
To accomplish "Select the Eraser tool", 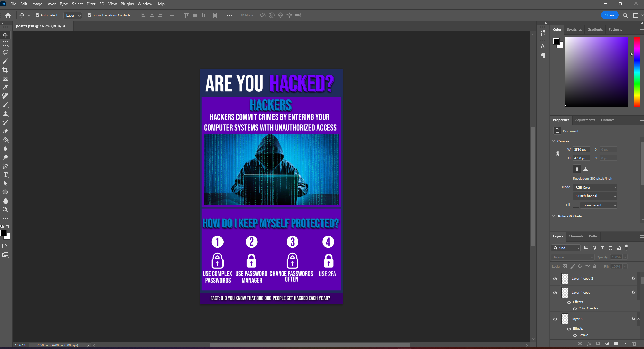I will click(x=5, y=131).
